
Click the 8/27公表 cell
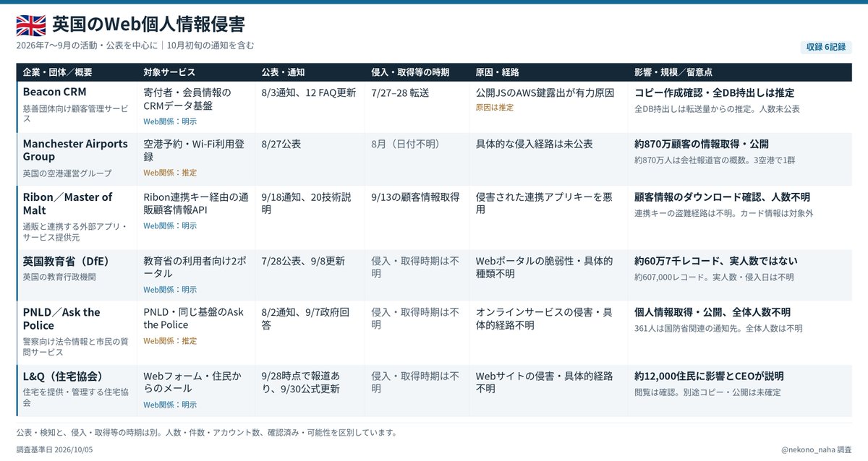281,144
